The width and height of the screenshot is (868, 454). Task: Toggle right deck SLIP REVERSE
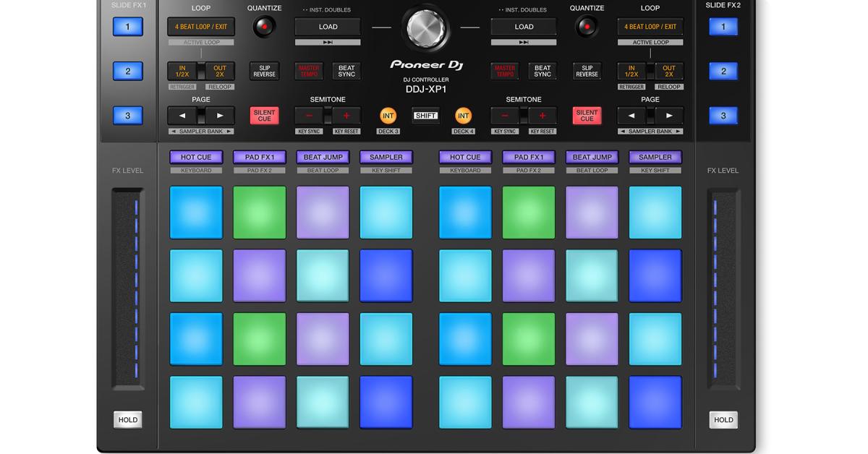pos(587,71)
